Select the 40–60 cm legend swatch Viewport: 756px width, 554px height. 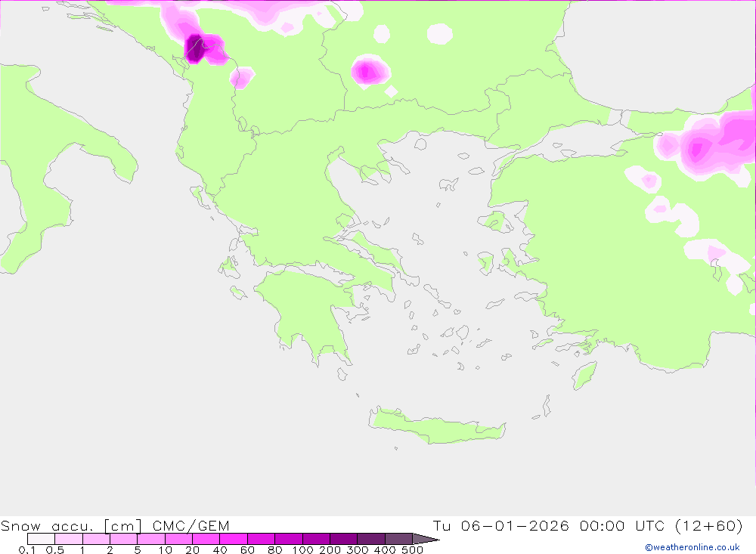pos(234,539)
